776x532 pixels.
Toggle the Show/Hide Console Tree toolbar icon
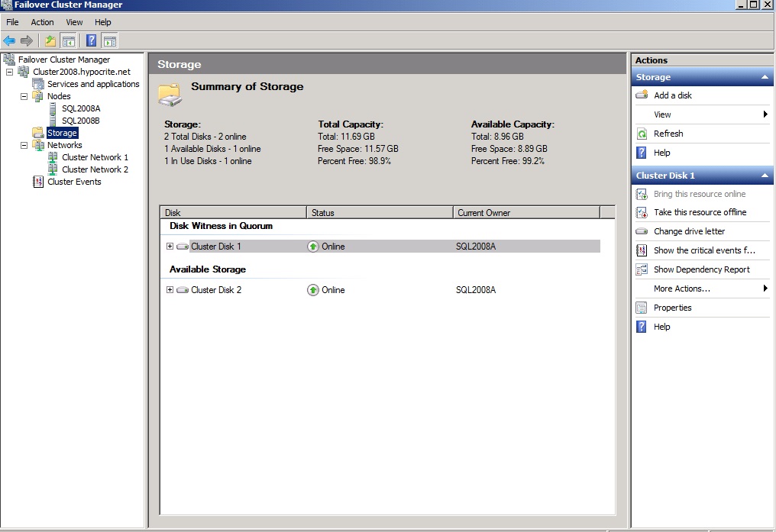point(68,40)
